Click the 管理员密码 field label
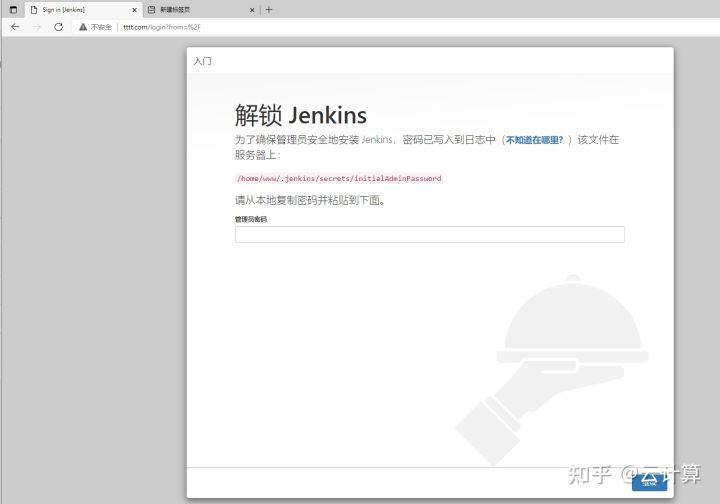The image size is (720, 504). click(x=251, y=219)
